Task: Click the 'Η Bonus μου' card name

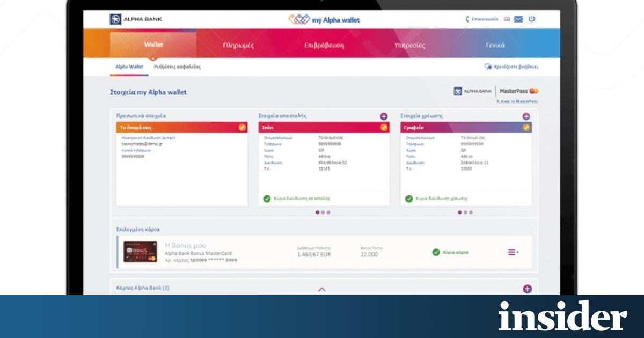Action: (x=185, y=245)
